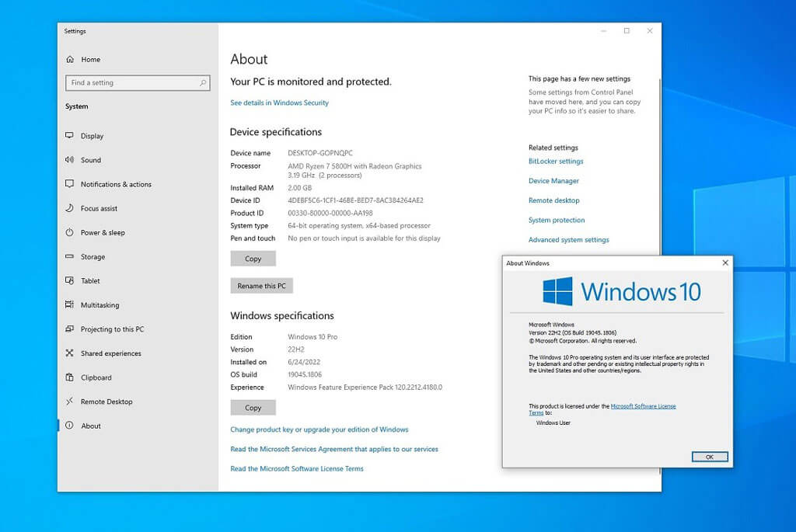Open Display settings in the sidebar
Screen dimensions: 796x532
pos(93,136)
